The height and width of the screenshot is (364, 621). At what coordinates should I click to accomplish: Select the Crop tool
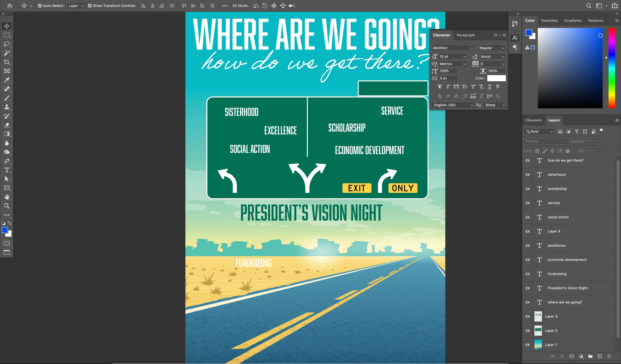[x=7, y=62]
